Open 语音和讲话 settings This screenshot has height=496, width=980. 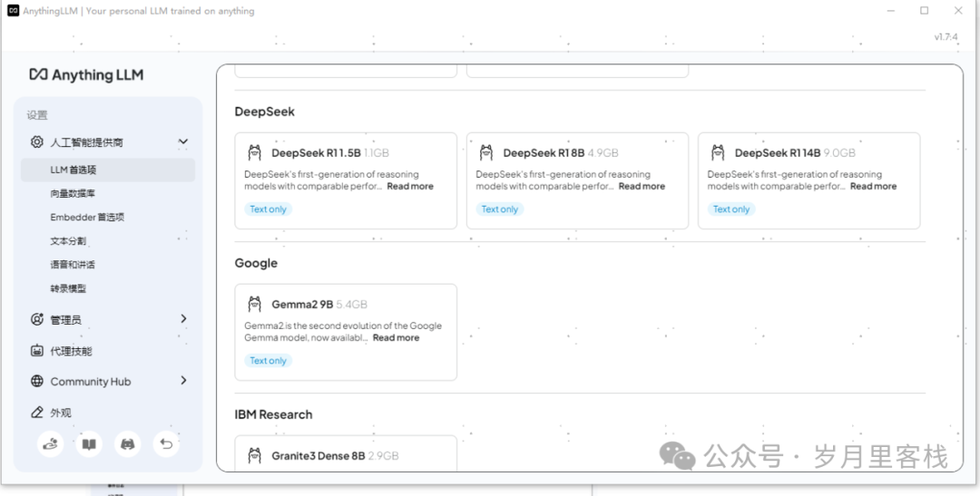tap(73, 265)
